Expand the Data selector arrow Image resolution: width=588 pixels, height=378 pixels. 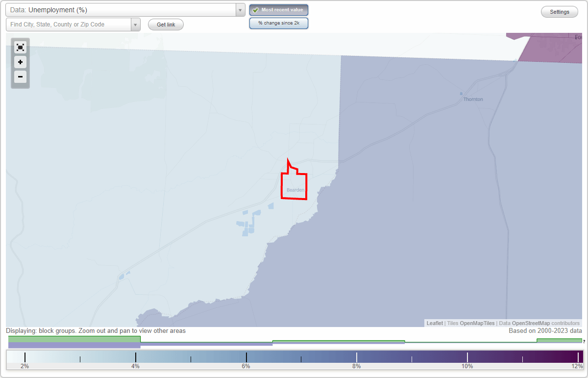[x=240, y=10]
